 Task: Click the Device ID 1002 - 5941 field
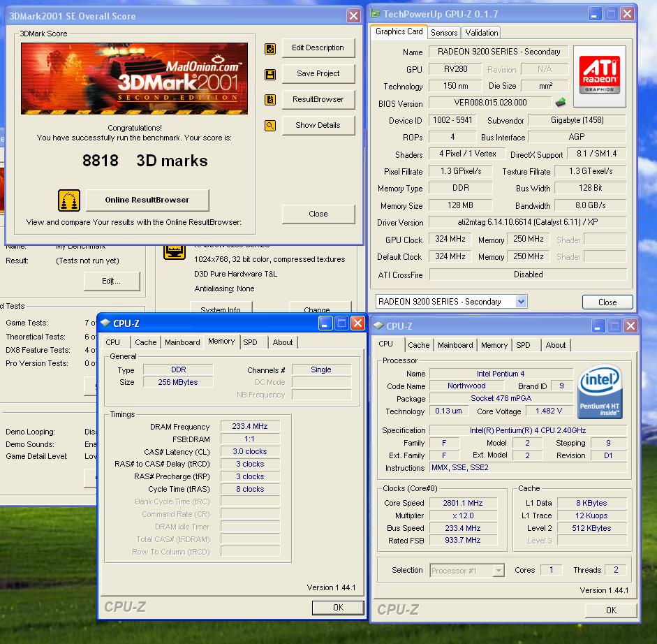(x=452, y=120)
